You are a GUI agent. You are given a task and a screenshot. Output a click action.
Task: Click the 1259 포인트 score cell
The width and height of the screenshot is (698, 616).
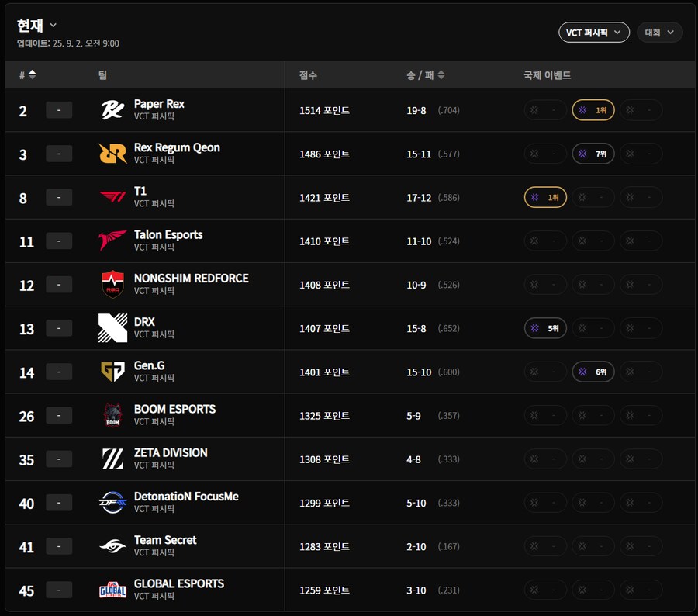point(324,590)
